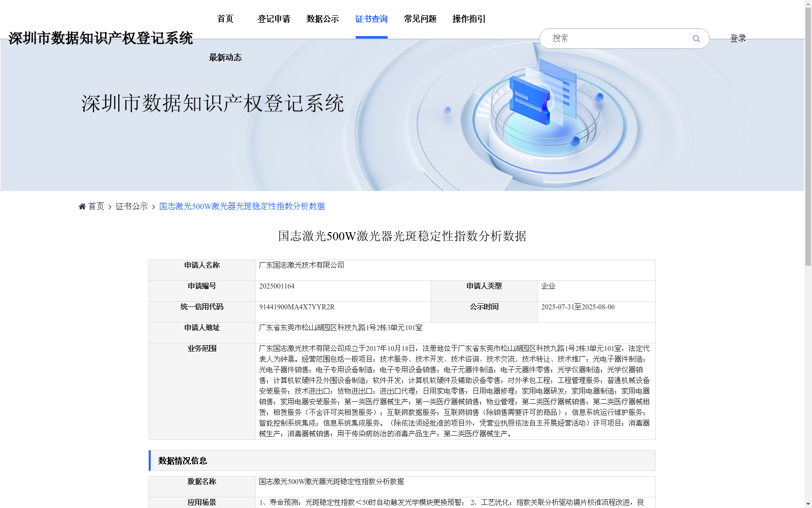This screenshot has height=508, width=812.
Task: Select the 证书查询 menu tab
Action: click(371, 19)
